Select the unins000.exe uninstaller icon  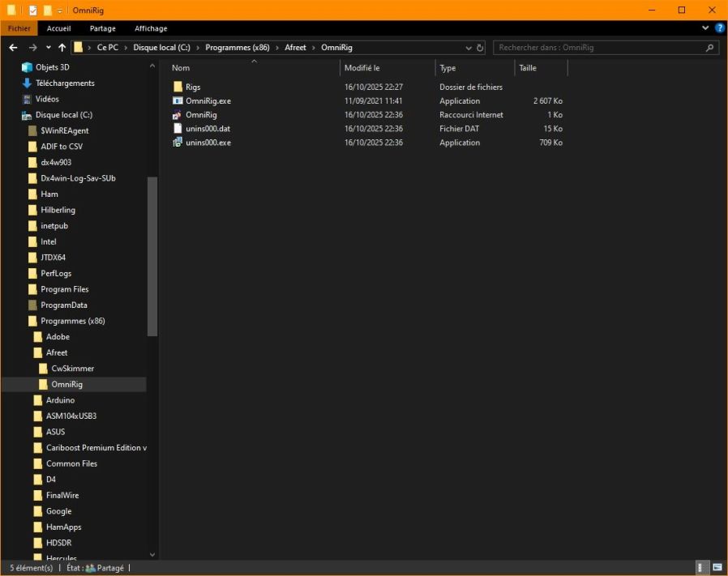pos(178,143)
